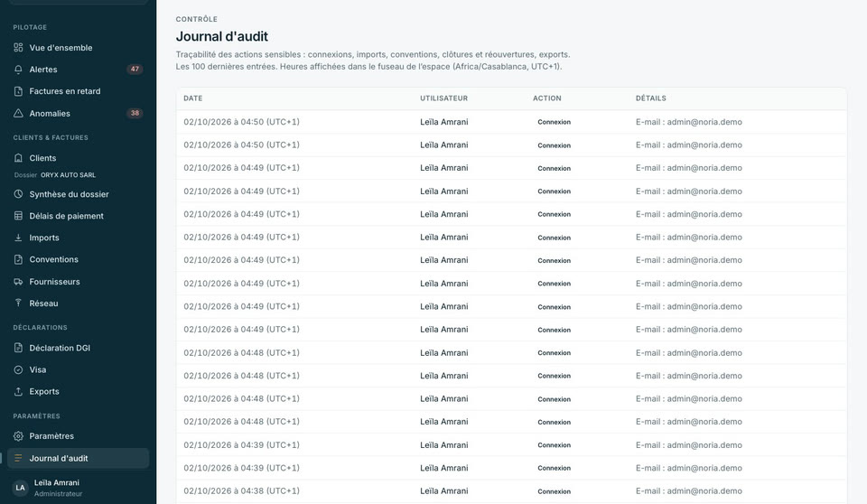Click the DÉTAILS column header

point(651,98)
